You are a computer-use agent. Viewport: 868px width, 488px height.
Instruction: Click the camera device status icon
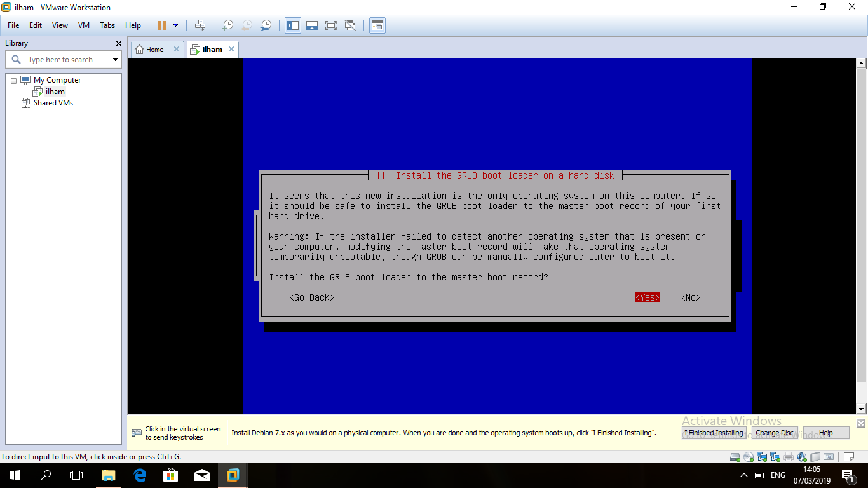pyautogui.click(x=829, y=456)
